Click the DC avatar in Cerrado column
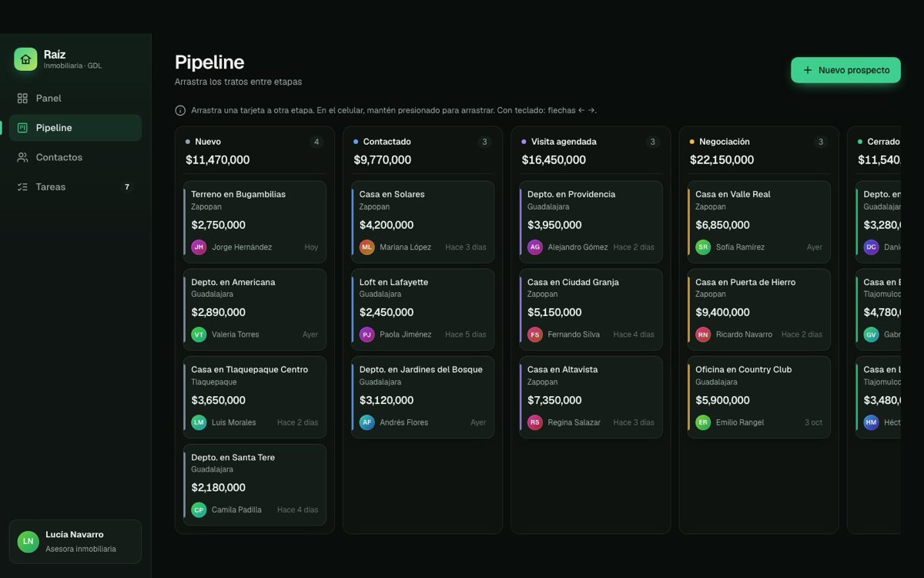 [x=872, y=247]
